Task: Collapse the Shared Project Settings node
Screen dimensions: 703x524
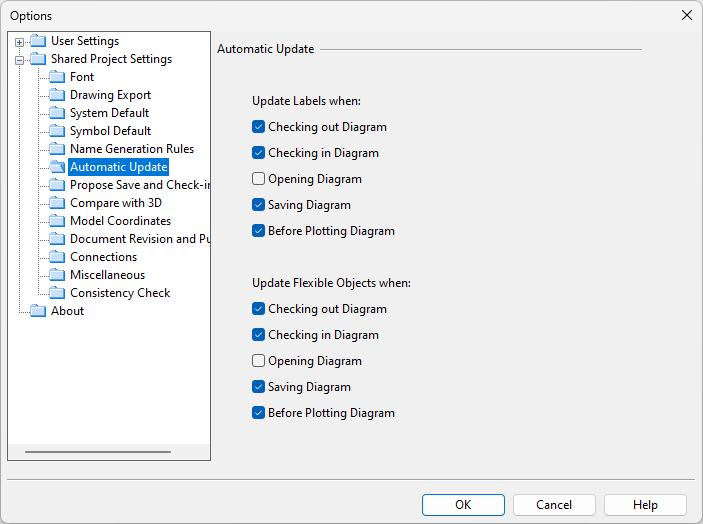Action: click(19, 60)
